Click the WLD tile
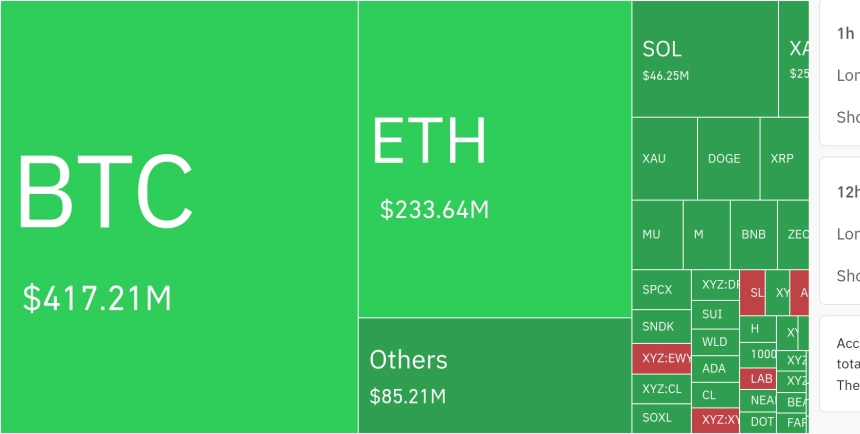Image resolution: width=860 pixels, height=434 pixels. [x=715, y=342]
